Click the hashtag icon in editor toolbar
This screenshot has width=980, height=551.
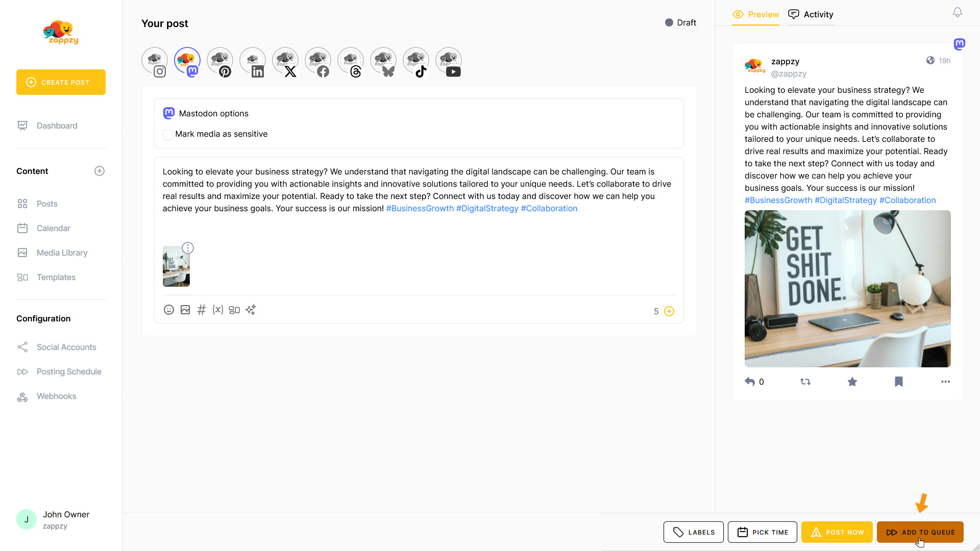[x=202, y=310]
